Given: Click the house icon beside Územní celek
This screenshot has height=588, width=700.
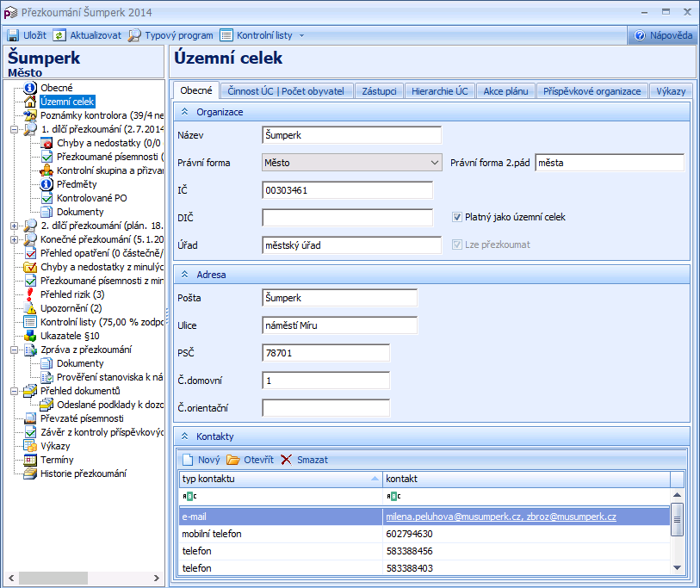Looking at the screenshot, I should click(x=30, y=102).
